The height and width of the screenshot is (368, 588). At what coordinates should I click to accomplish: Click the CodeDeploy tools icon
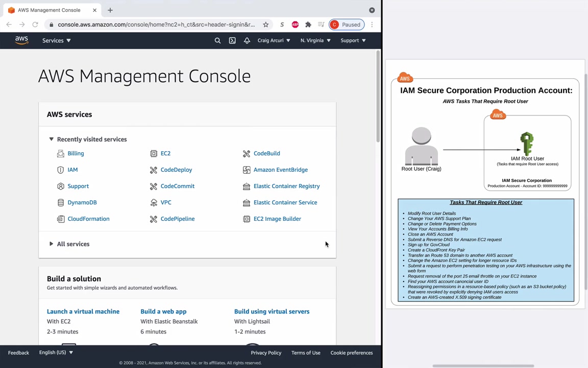pos(153,170)
